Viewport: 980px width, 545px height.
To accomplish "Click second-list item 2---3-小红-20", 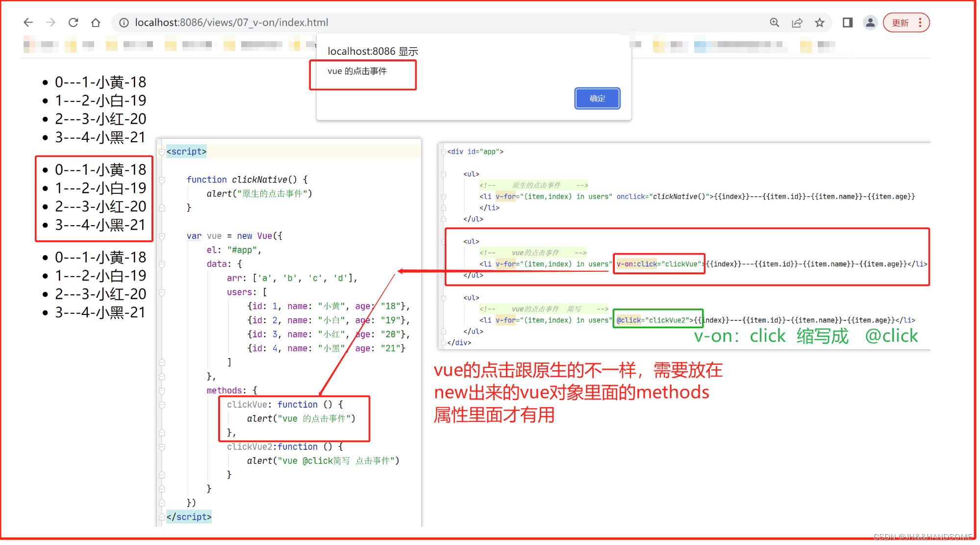I will pos(101,207).
